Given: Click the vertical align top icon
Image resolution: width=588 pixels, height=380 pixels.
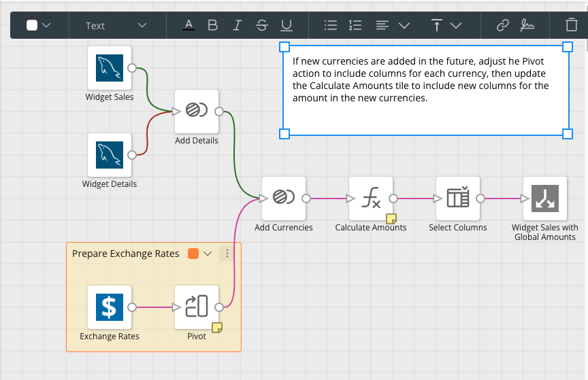Looking at the screenshot, I should pos(436,25).
